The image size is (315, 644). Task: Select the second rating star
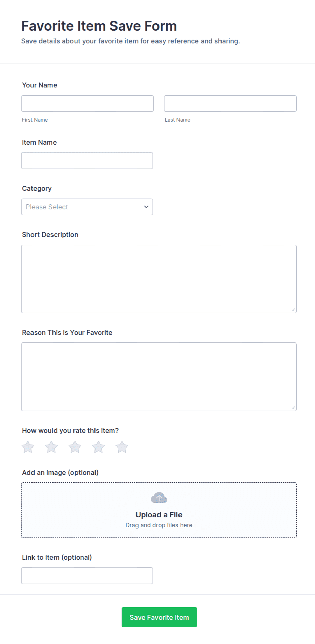tap(51, 447)
